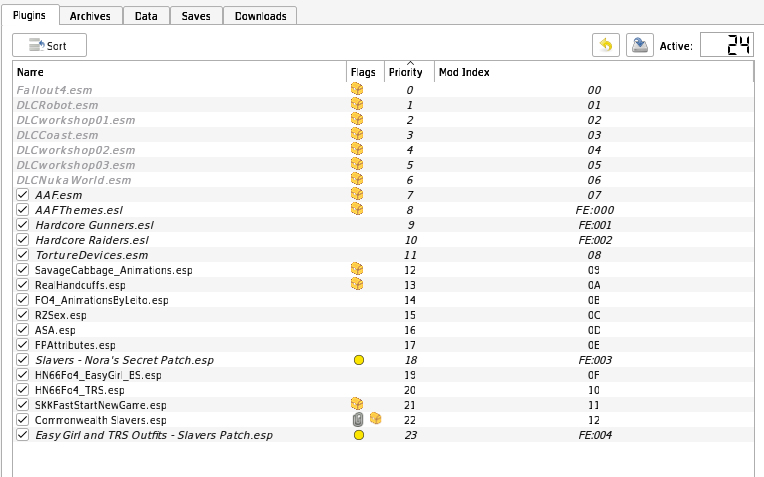Click the Commonwealth Slavers.esp plugin name
Image resolution: width=764 pixels, height=477 pixels.
click(100, 420)
